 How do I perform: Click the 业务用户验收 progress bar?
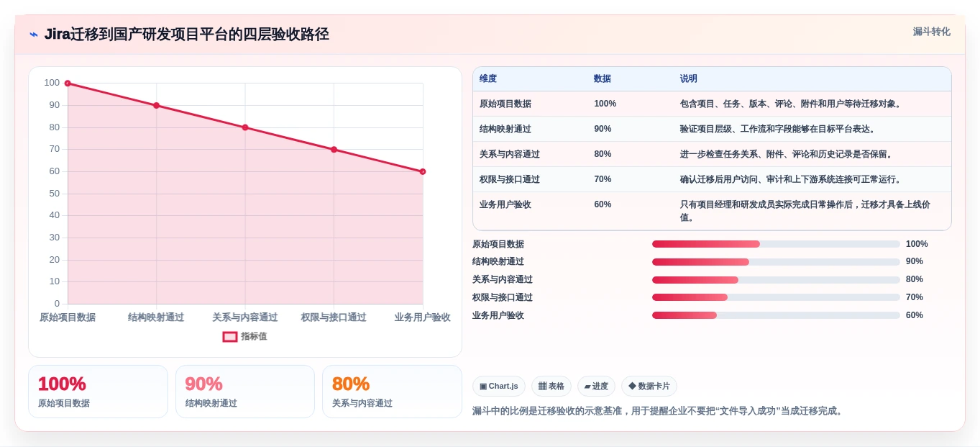pyautogui.click(x=776, y=315)
